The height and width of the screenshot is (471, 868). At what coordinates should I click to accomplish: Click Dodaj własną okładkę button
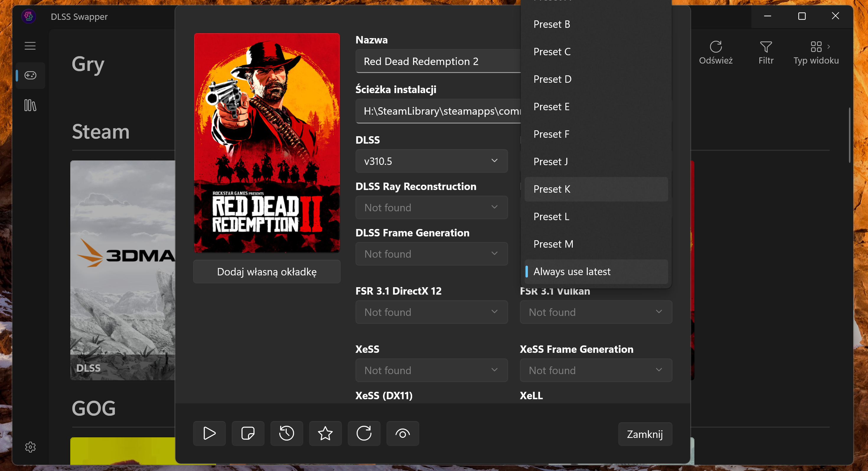pos(267,272)
